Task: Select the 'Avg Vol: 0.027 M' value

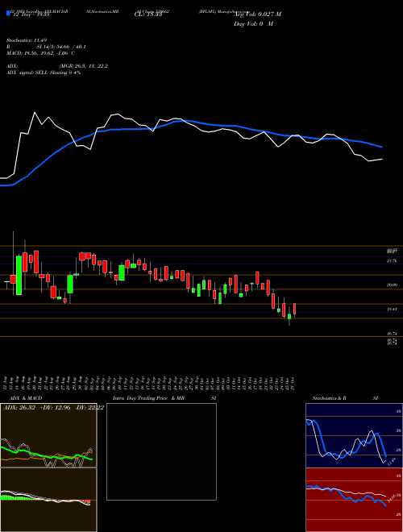Action: [x=258, y=15]
